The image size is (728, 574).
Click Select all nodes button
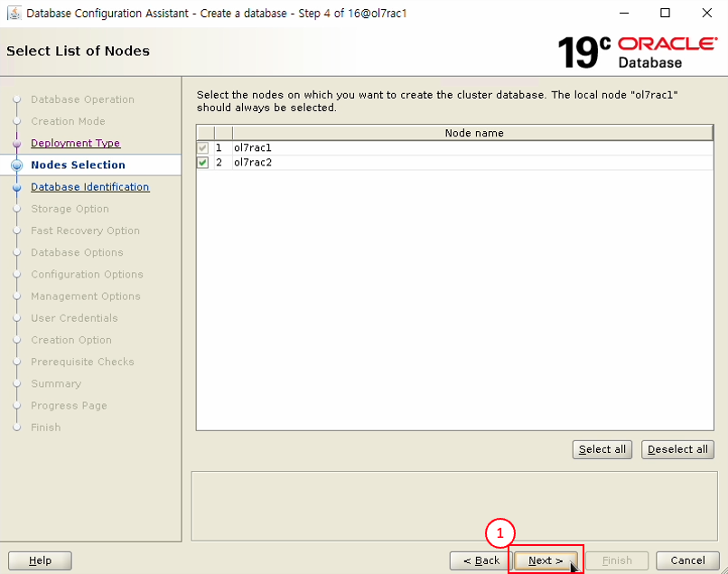point(602,449)
